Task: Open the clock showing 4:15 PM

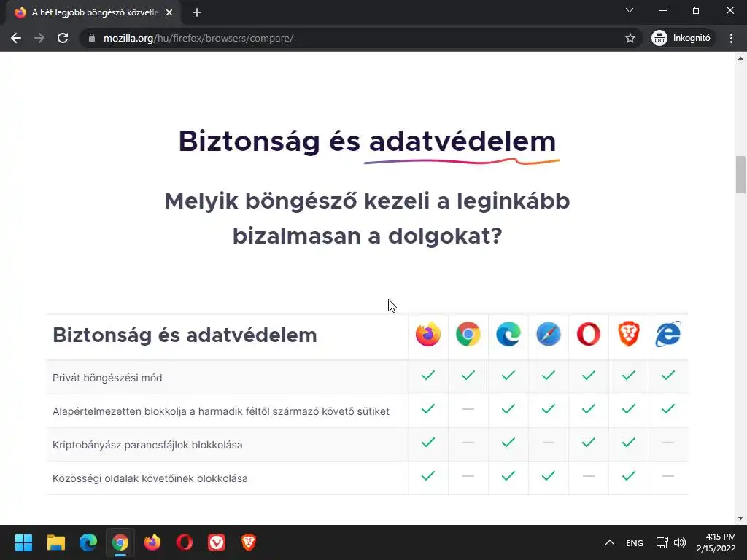Action: point(716,542)
